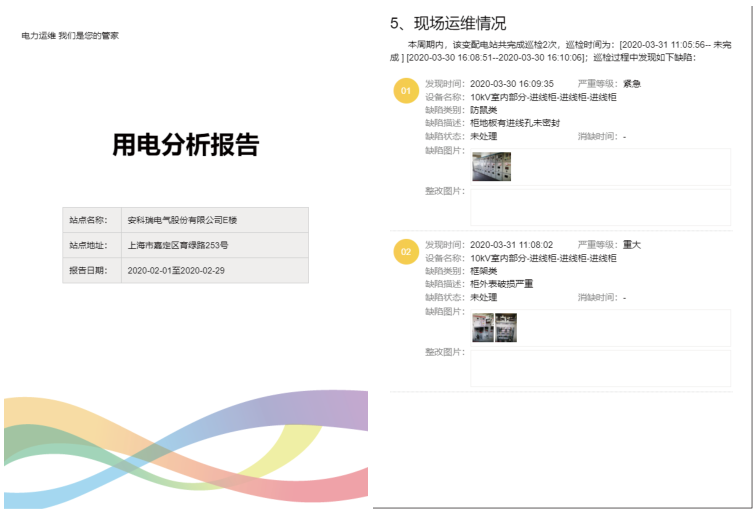The image size is (756, 513).
Task: Click the 用电分析报告 title
Action: (x=185, y=146)
